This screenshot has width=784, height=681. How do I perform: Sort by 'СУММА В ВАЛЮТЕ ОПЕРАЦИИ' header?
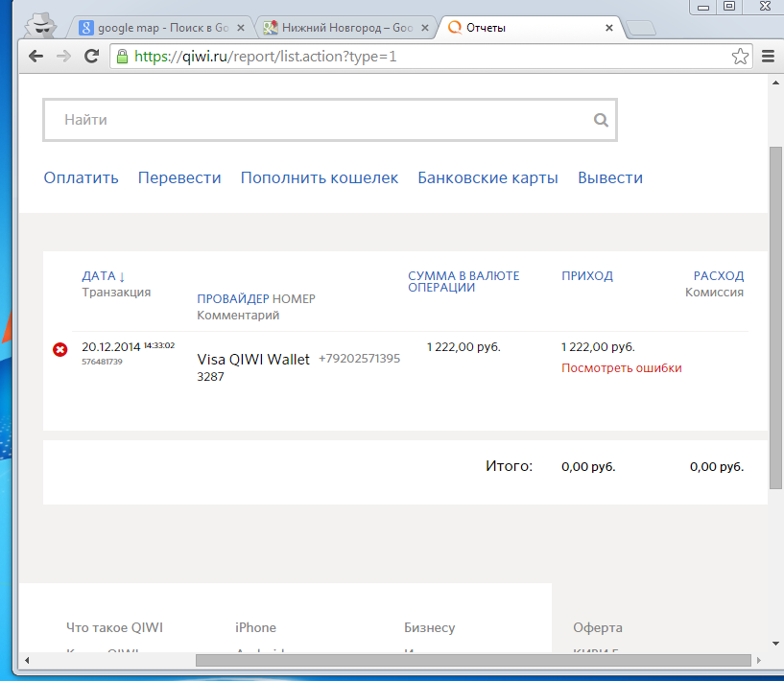point(463,281)
